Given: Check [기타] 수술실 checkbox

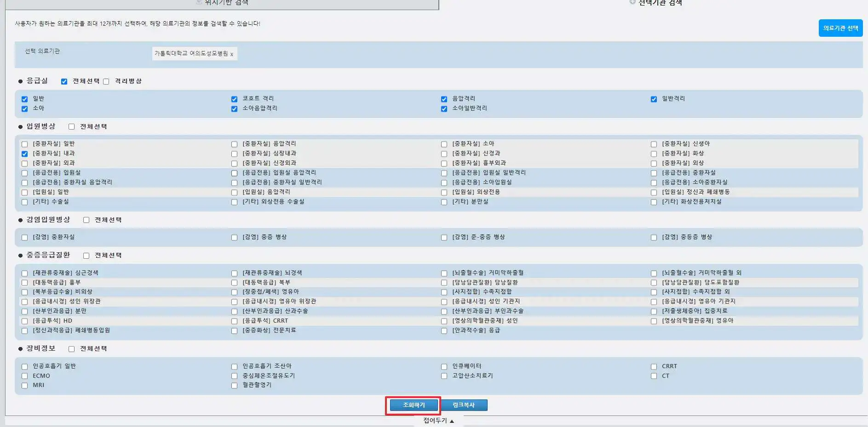Looking at the screenshot, I should tap(24, 202).
